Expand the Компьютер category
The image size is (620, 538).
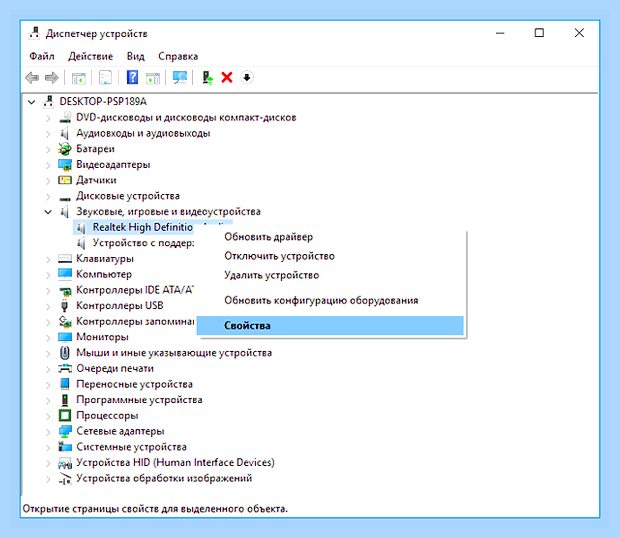pyautogui.click(x=48, y=275)
